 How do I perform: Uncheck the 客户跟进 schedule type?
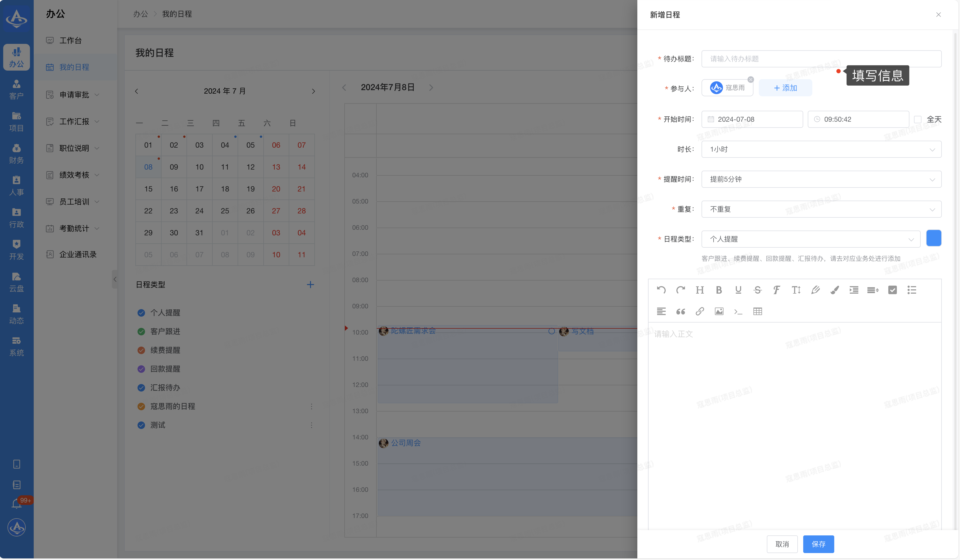pos(141,332)
